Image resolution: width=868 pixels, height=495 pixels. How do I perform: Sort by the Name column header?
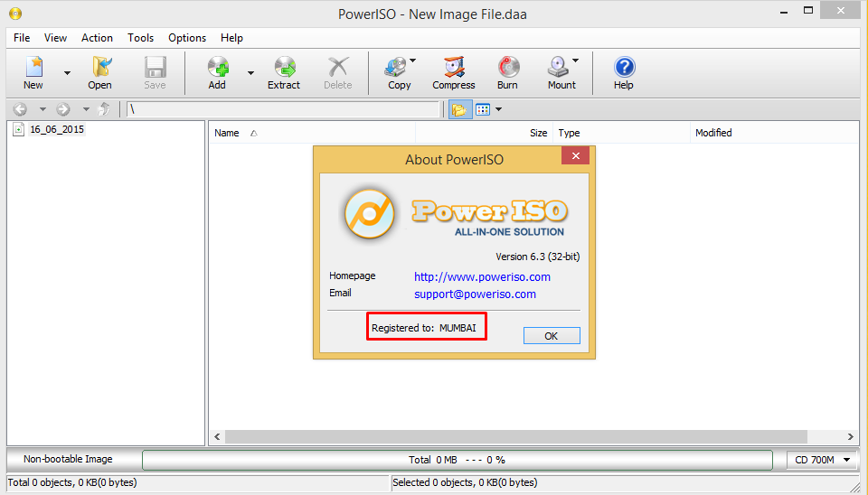(312, 133)
